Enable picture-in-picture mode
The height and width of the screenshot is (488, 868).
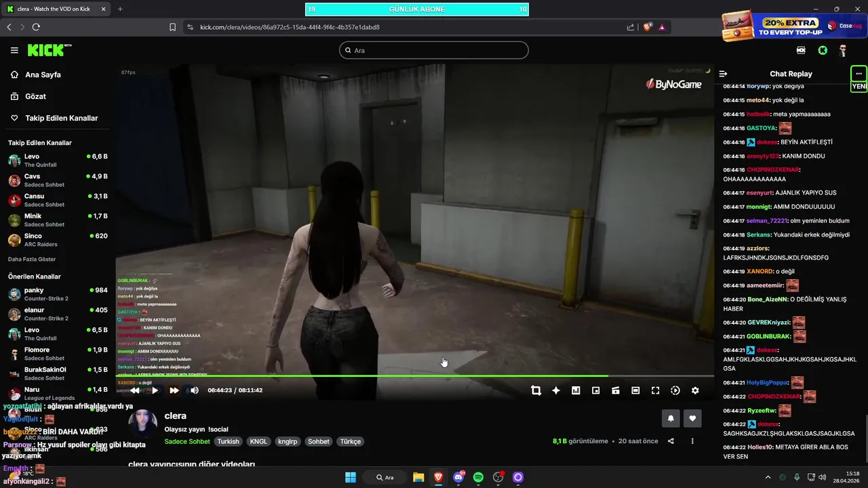(595, 390)
